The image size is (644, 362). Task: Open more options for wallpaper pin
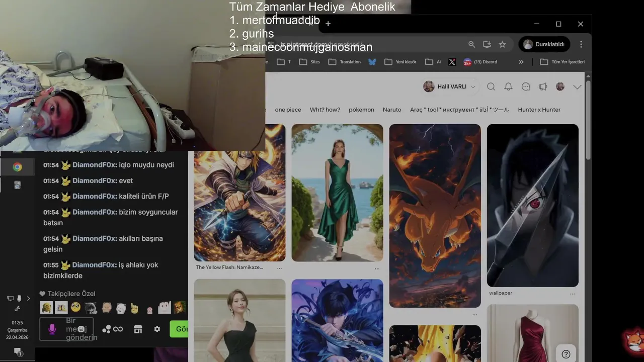click(x=572, y=294)
